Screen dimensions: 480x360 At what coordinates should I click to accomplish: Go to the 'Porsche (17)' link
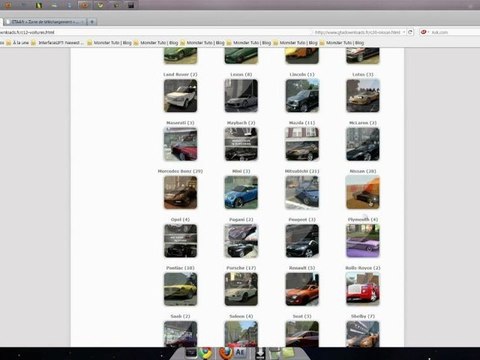click(241, 268)
